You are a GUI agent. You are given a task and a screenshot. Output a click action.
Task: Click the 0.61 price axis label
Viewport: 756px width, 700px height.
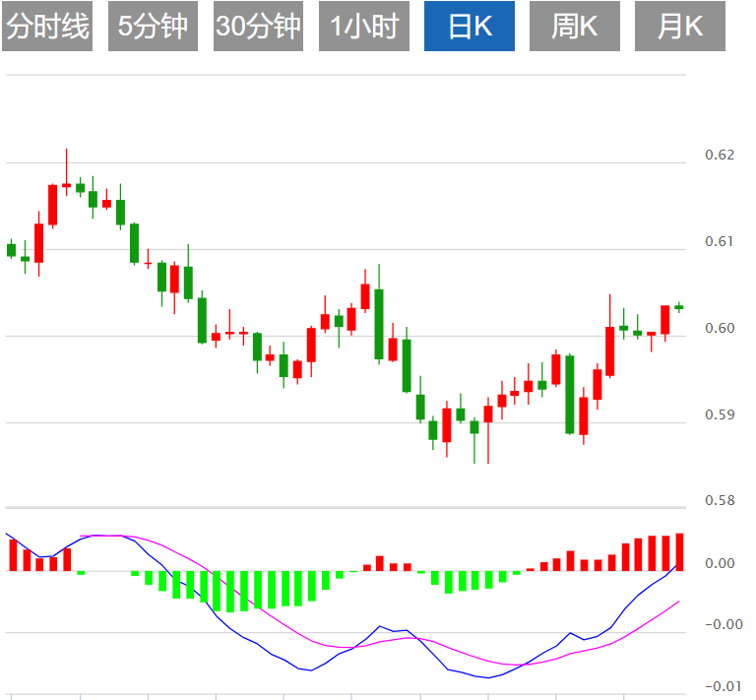[720, 241]
